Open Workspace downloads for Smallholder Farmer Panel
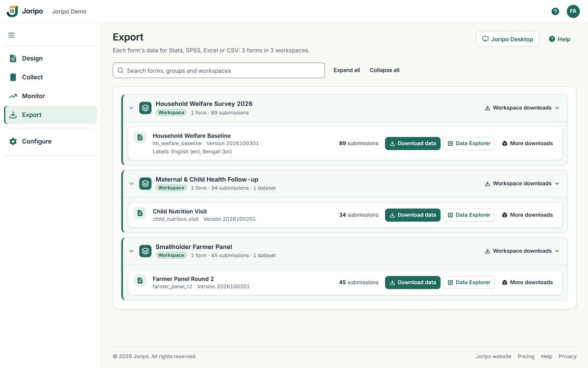 [x=522, y=251]
